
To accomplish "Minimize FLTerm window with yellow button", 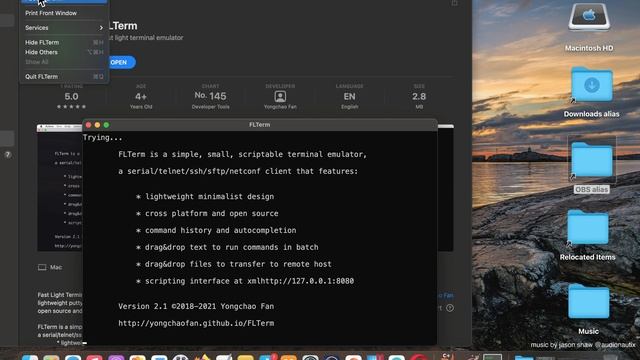I will click(x=97, y=125).
